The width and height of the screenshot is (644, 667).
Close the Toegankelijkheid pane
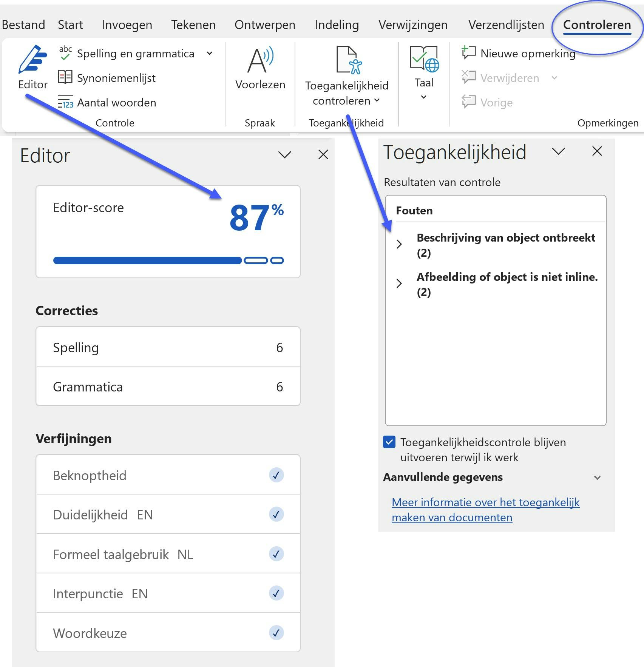coord(596,152)
